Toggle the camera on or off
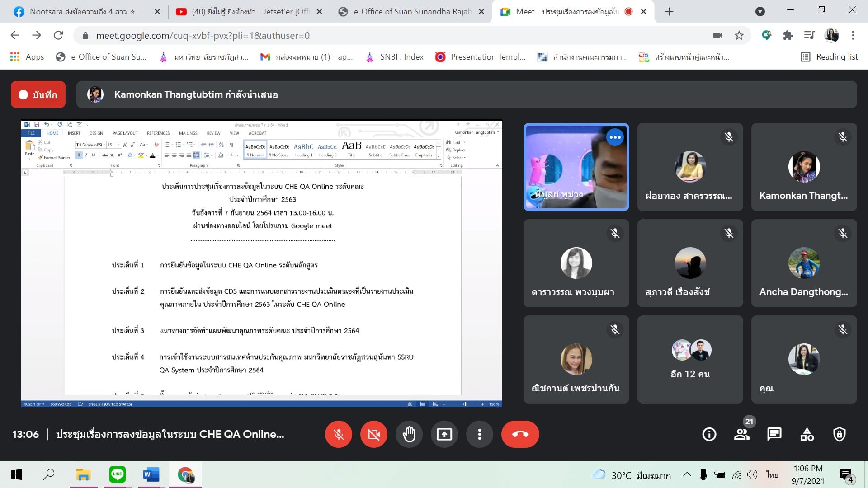This screenshot has height=488, width=868. pos(373,434)
